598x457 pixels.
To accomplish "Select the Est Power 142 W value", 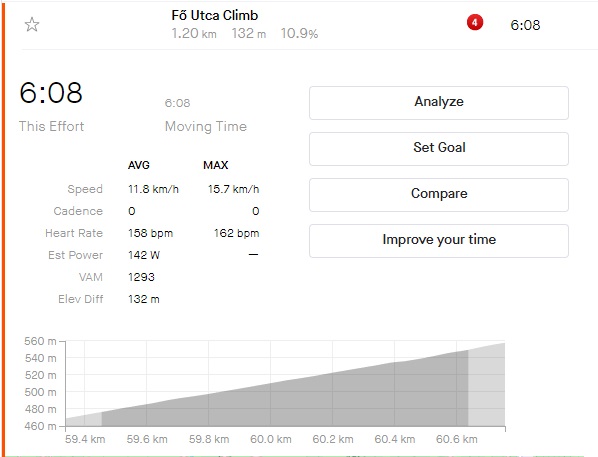I will tap(144, 255).
